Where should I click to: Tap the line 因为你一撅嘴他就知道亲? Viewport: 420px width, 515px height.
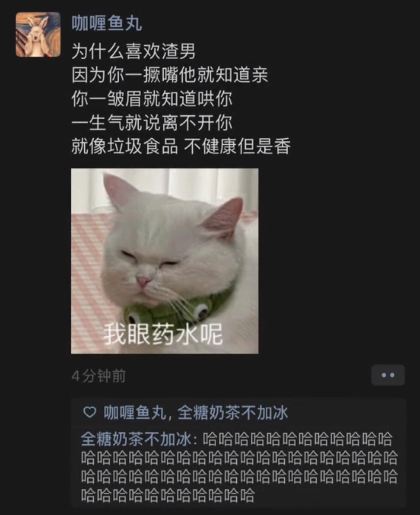pos(170,75)
